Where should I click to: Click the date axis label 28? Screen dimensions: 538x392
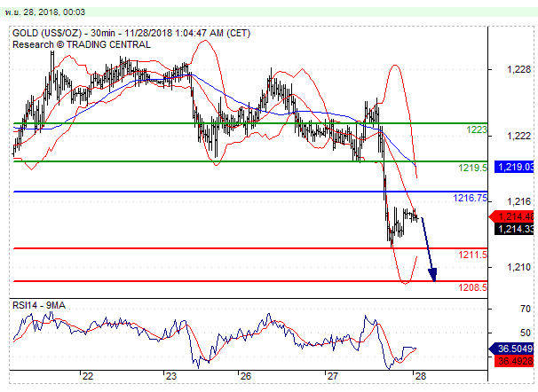(420, 376)
